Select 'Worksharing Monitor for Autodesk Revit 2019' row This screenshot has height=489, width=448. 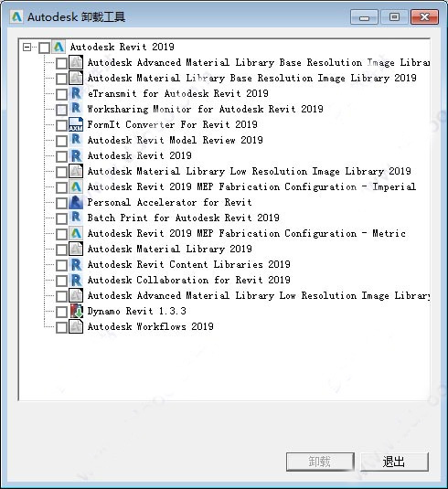tap(206, 109)
